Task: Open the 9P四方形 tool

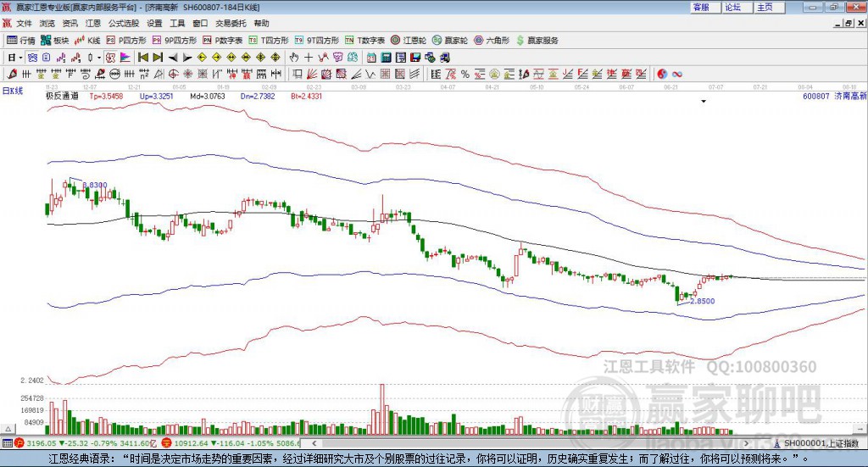Action: point(175,41)
